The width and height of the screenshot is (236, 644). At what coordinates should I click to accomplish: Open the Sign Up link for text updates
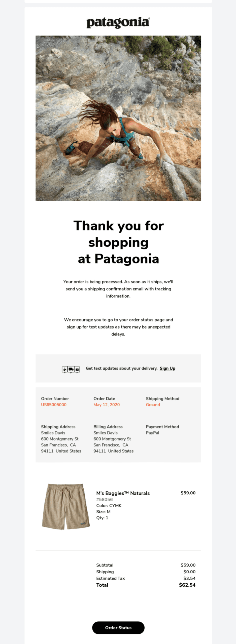coord(167,368)
